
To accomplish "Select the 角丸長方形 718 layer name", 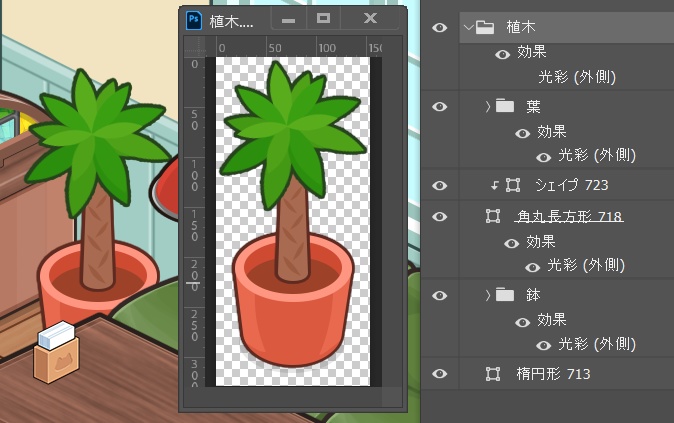I will pyautogui.click(x=569, y=216).
